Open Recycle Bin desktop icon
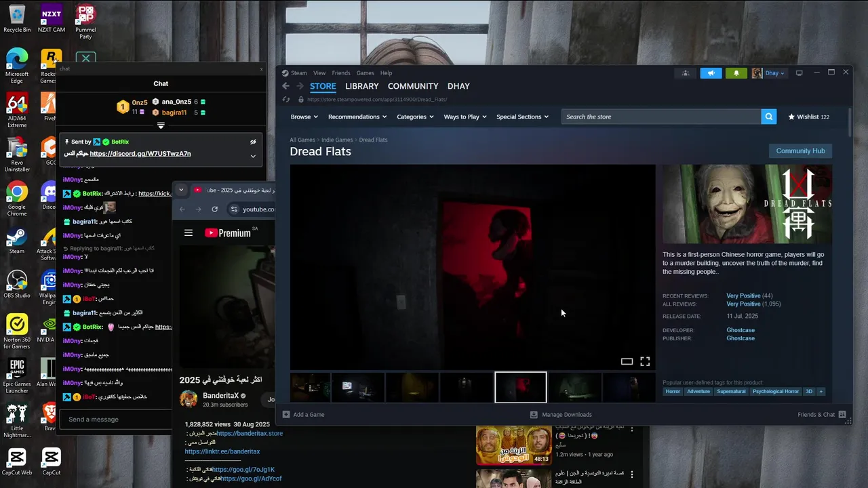Image resolution: width=868 pixels, height=488 pixels. (x=17, y=19)
